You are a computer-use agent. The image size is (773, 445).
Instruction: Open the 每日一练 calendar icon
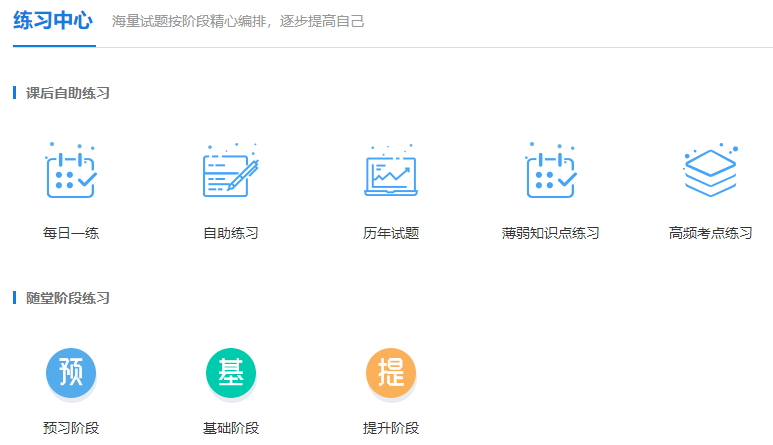click(71, 170)
